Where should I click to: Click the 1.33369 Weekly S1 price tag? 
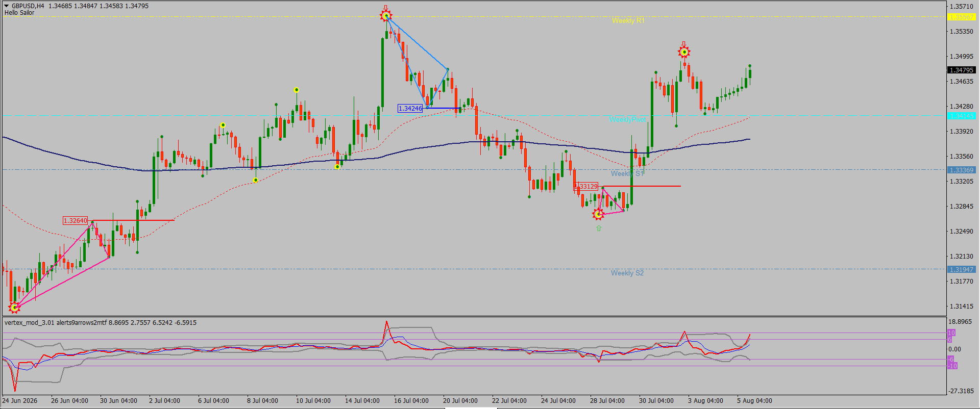[x=961, y=170]
